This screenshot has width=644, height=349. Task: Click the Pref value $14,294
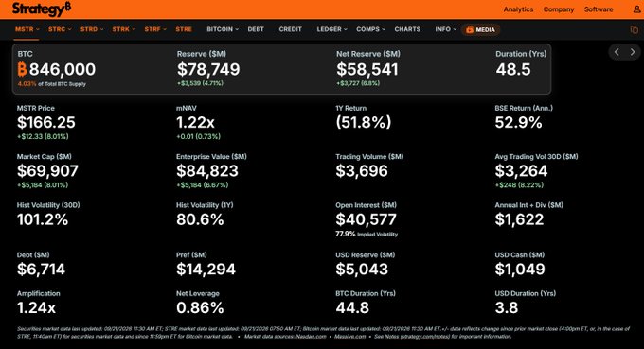point(206,269)
